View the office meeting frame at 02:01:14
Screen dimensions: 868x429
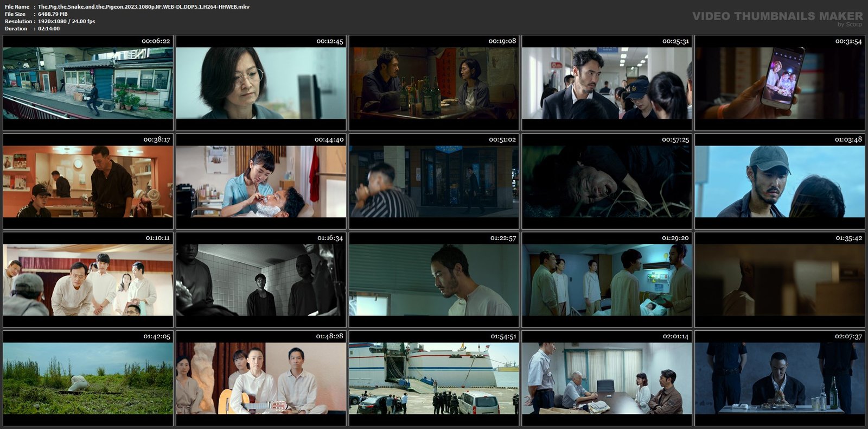[x=607, y=378]
